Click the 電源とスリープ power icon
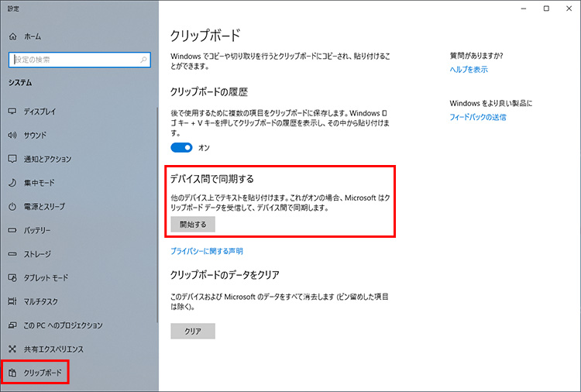Screen dimensions: 581x392 [x=12, y=206]
